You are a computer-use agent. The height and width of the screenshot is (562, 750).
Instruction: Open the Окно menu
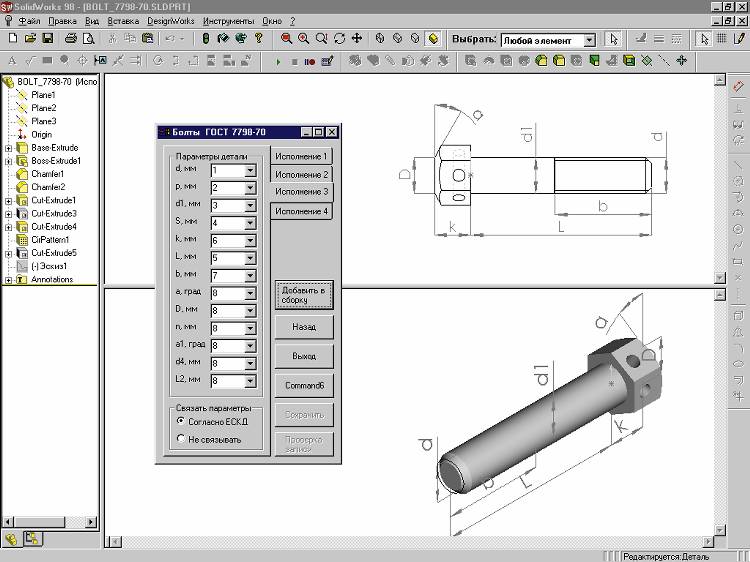click(x=272, y=21)
